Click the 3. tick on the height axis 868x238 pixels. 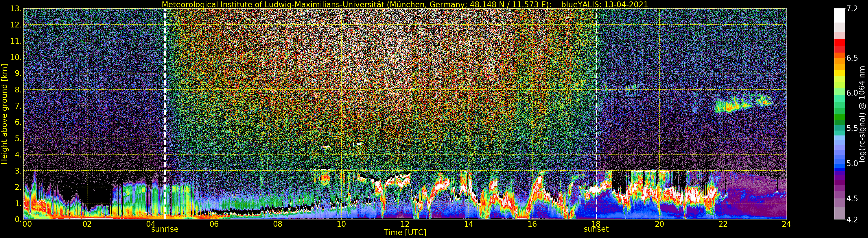[x=18, y=171]
